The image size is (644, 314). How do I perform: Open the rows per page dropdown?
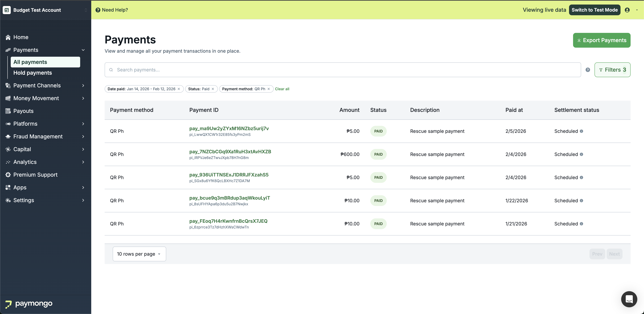[x=139, y=254]
